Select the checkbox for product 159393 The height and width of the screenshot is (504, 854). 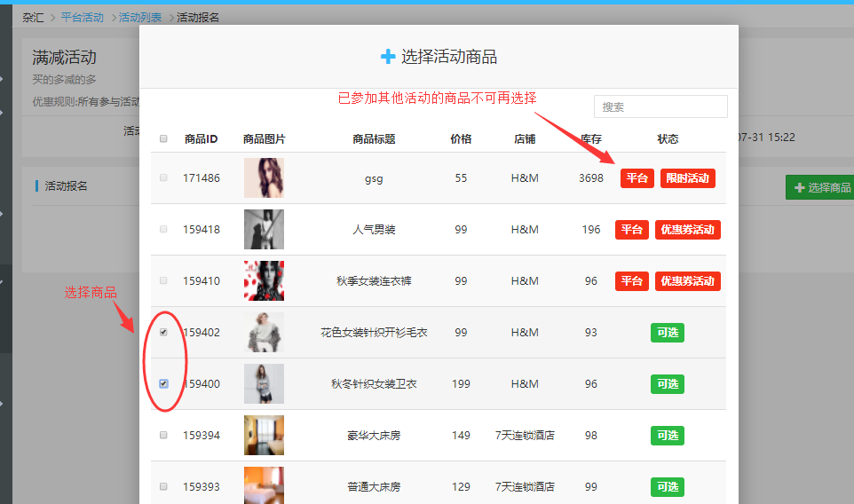163,487
